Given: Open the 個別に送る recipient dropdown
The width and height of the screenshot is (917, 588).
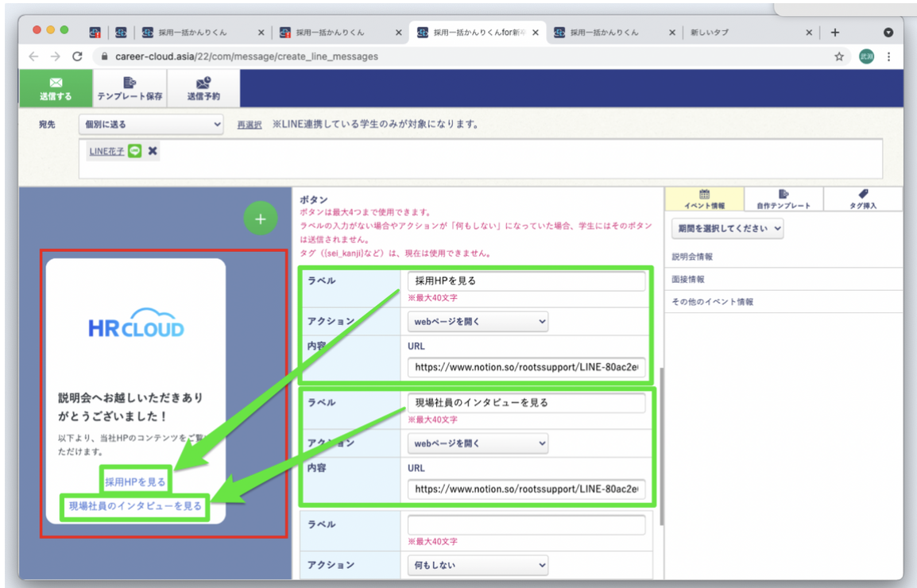Looking at the screenshot, I should (151, 125).
